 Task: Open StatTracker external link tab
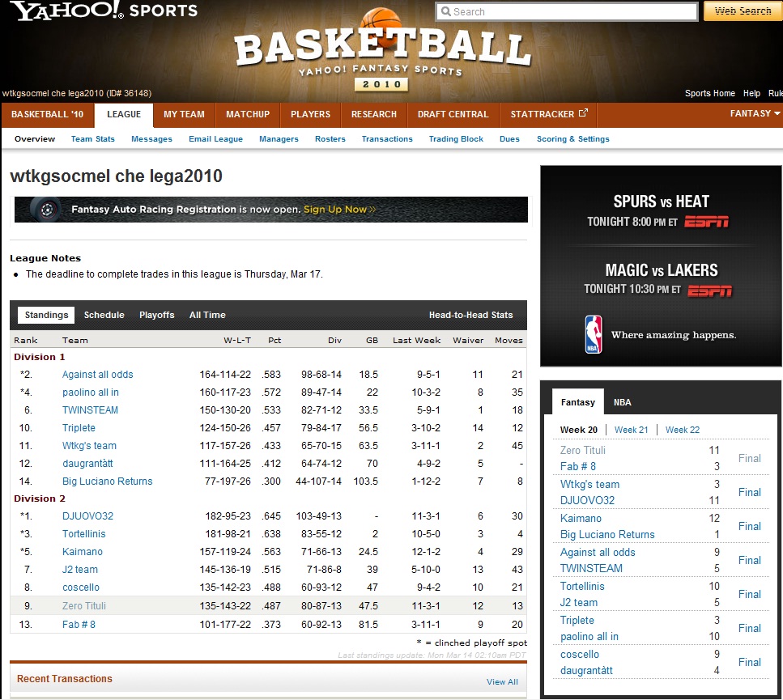point(549,114)
